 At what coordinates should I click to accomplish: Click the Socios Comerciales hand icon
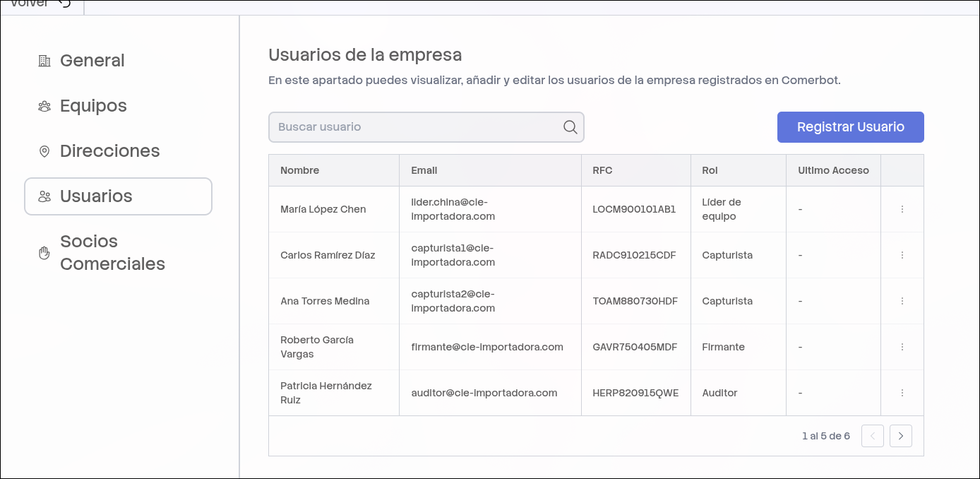coord(44,253)
